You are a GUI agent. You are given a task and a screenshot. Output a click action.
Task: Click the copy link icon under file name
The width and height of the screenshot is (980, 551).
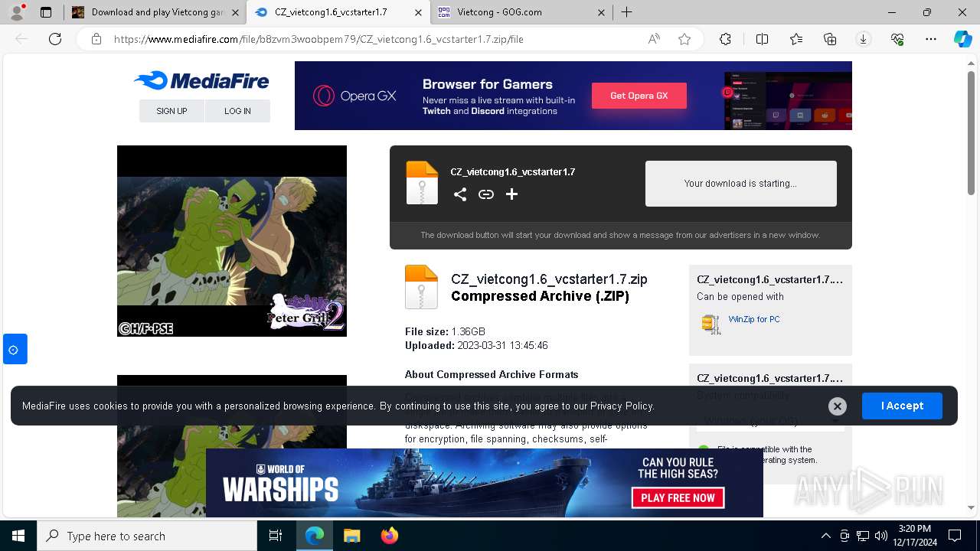tap(486, 194)
